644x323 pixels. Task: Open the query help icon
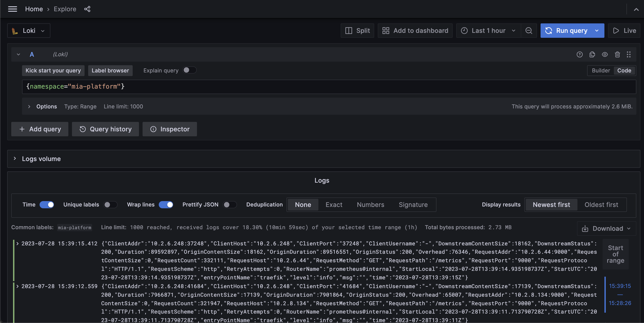tap(580, 54)
